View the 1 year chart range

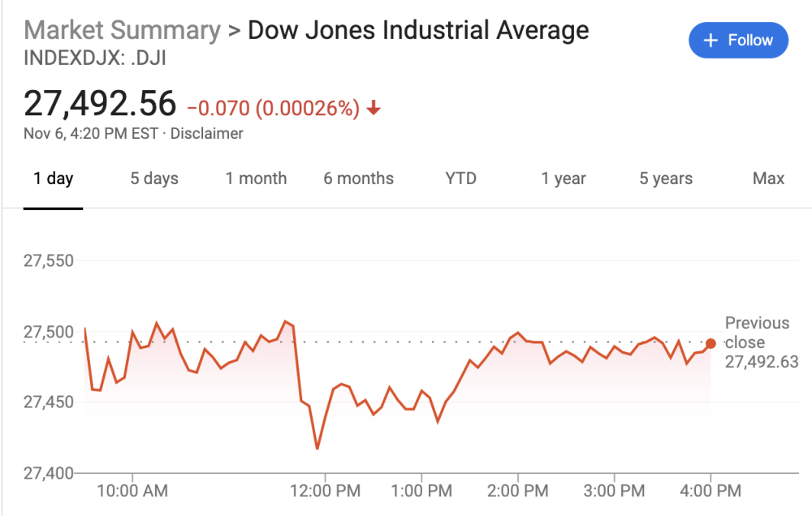(564, 178)
